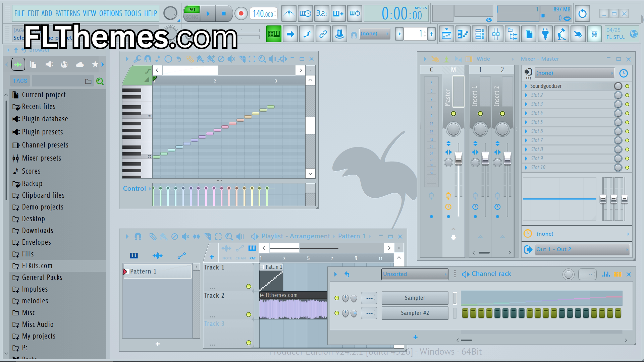This screenshot has height=362, width=644.
Task: Click the undo history circular arrow icon
Action: pos(582,14)
